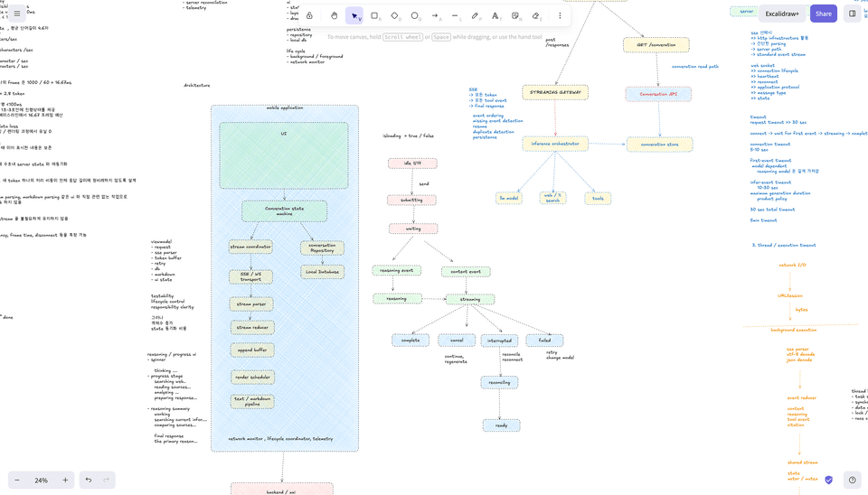This screenshot has height=495, width=868.
Task: Toggle the keep-tool-active lock
Action: click(x=309, y=15)
